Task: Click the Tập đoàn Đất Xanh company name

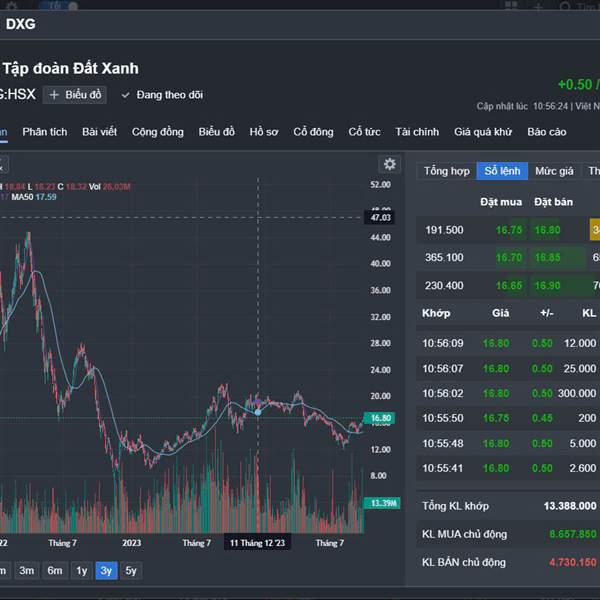Action: [x=71, y=69]
